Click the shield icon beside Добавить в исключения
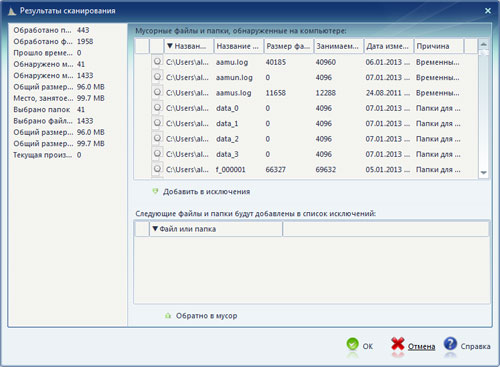The height and width of the screenshot is (367, 500). coord(155,191)
